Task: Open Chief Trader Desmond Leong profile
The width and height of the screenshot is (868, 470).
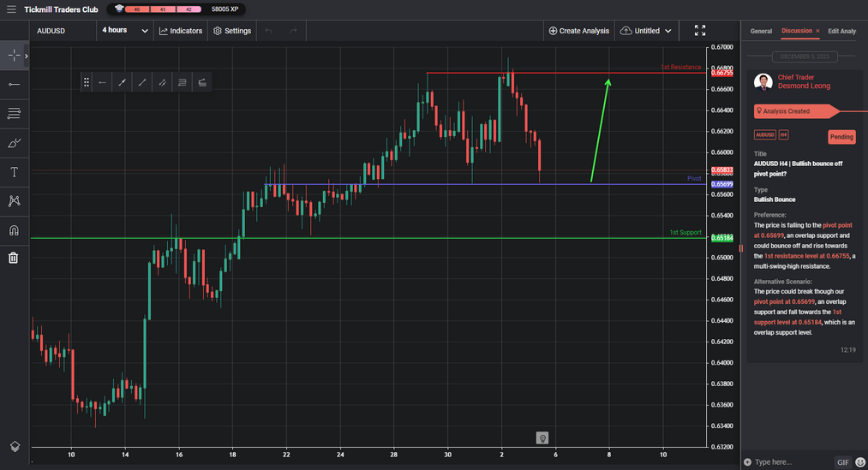Action: tap(804, 81)
